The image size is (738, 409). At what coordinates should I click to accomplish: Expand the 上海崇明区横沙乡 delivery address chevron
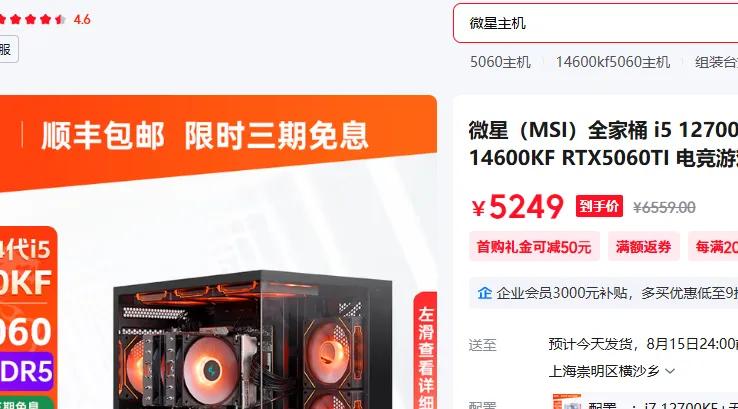point(670,371)
